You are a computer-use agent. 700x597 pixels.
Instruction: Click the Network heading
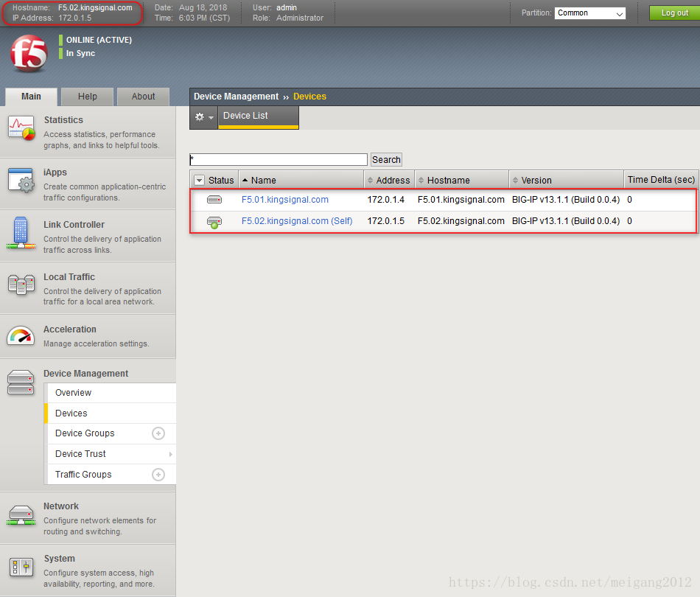coord(61,506)
